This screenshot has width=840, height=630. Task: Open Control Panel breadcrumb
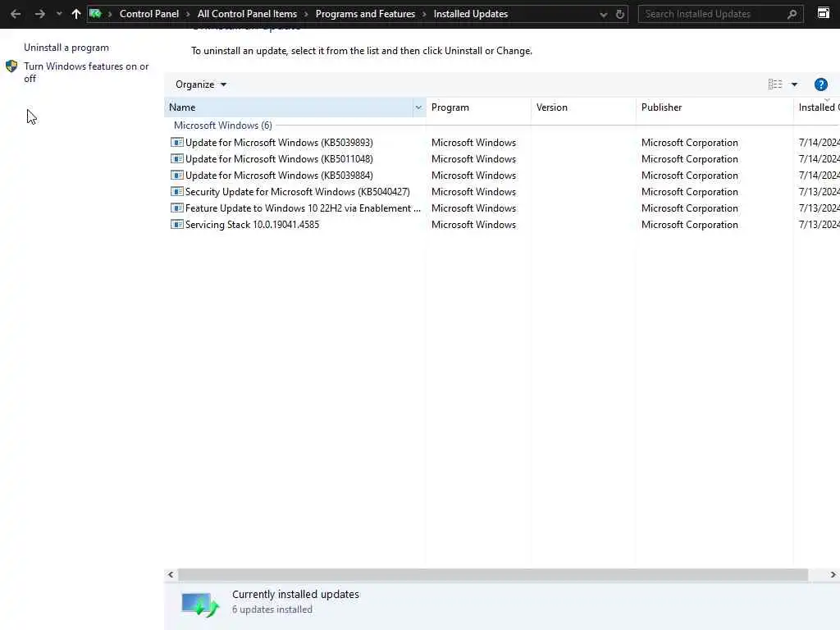click(149, 14)
